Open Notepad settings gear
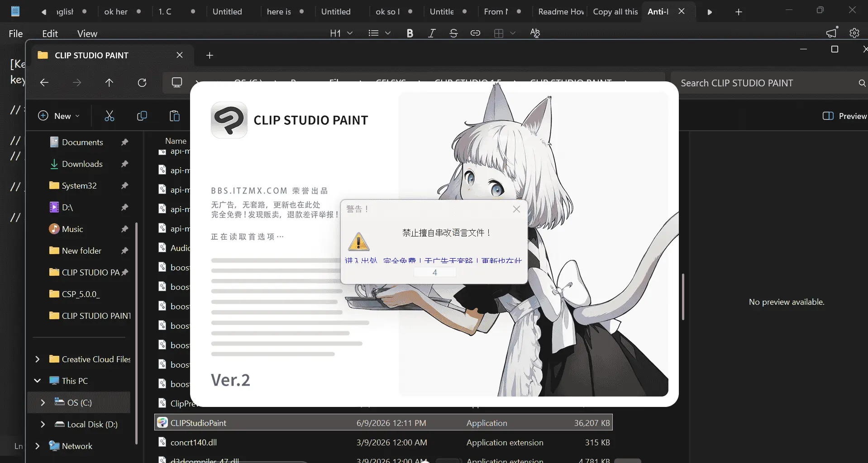 point(854,33)
